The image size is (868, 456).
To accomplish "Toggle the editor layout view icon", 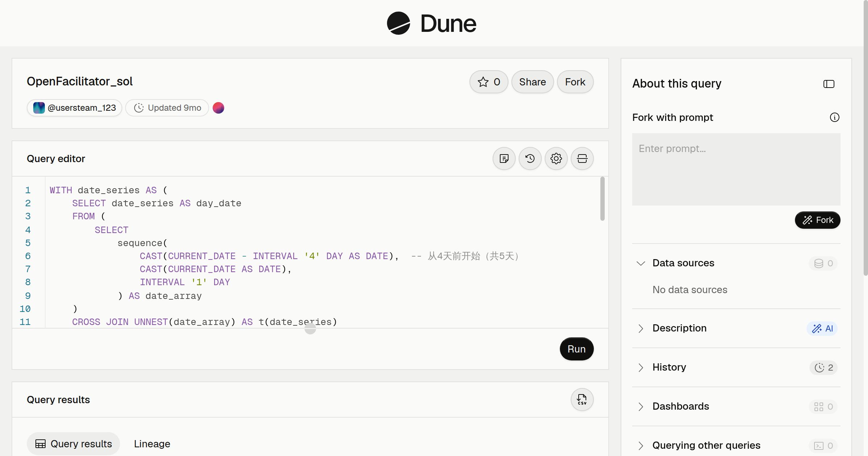I will pyautogui.click(x=582, y=159).
